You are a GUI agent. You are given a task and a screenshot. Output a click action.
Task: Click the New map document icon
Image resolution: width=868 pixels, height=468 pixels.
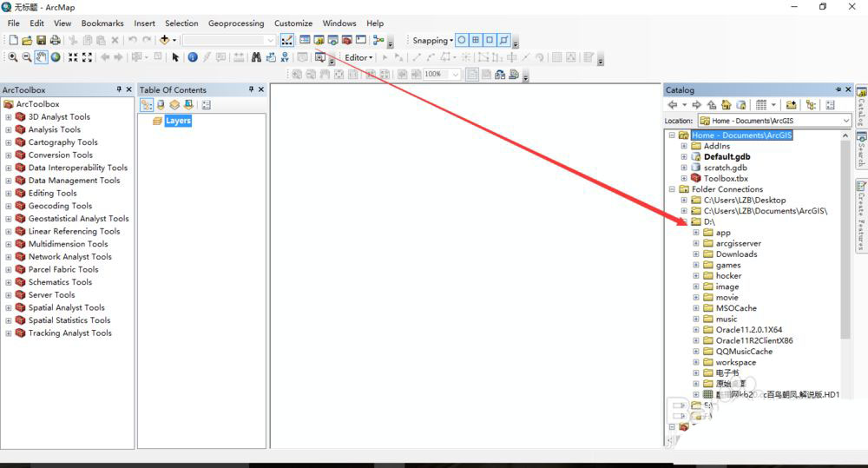13,41
